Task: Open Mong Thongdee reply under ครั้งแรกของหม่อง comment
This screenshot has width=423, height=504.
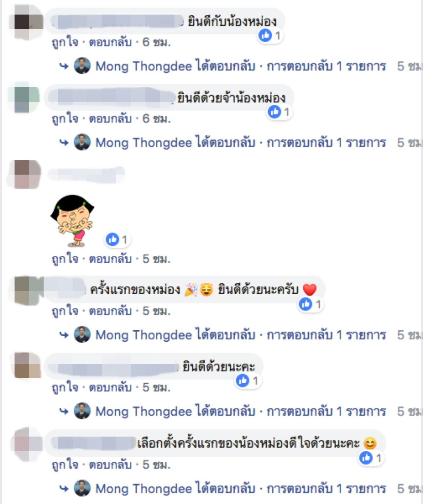Action: [x=241, y=335]
